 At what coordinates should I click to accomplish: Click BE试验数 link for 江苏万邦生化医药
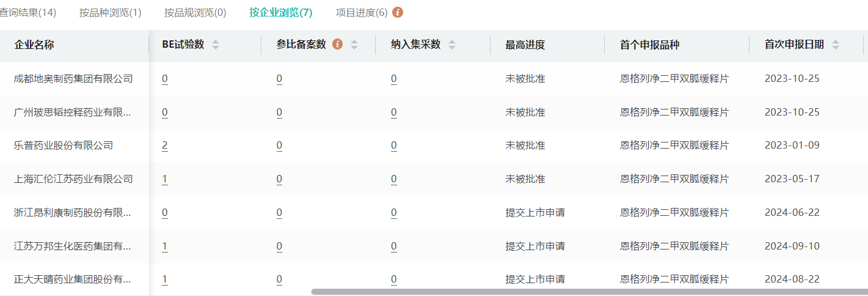pyautogui.click(x=165, y=246)
